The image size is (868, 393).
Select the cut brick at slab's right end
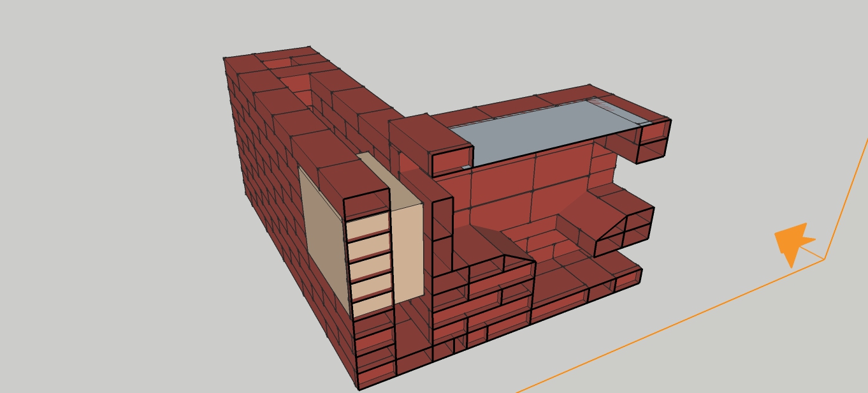(655, 142)
